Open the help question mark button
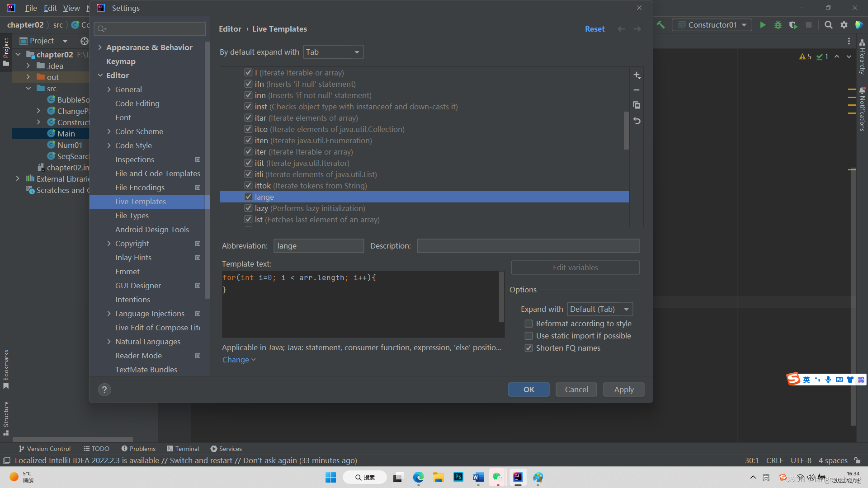868x488 pixels. coord(104,389)
